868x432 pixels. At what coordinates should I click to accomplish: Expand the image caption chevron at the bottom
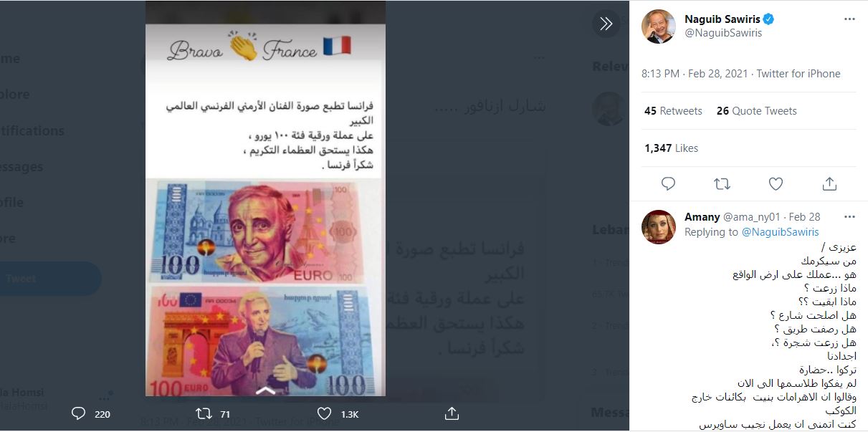pyautogui.click(x=265, y=390)
